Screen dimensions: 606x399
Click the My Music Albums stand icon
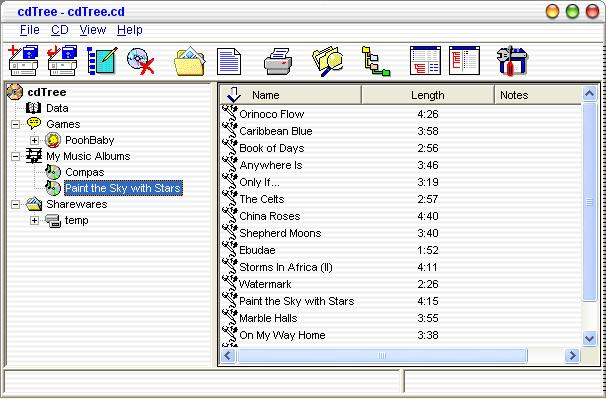(34, 156)
